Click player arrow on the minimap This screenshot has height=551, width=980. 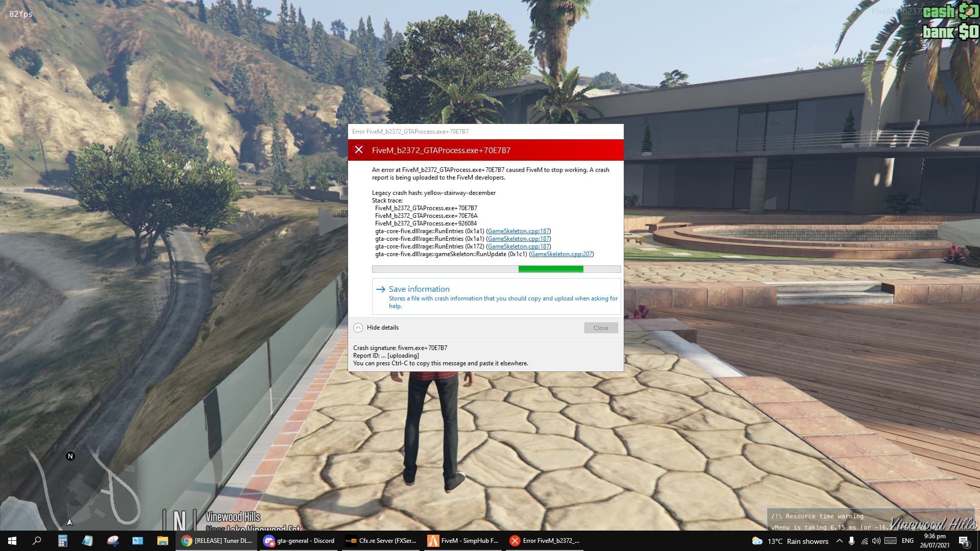tap(70, 522)
